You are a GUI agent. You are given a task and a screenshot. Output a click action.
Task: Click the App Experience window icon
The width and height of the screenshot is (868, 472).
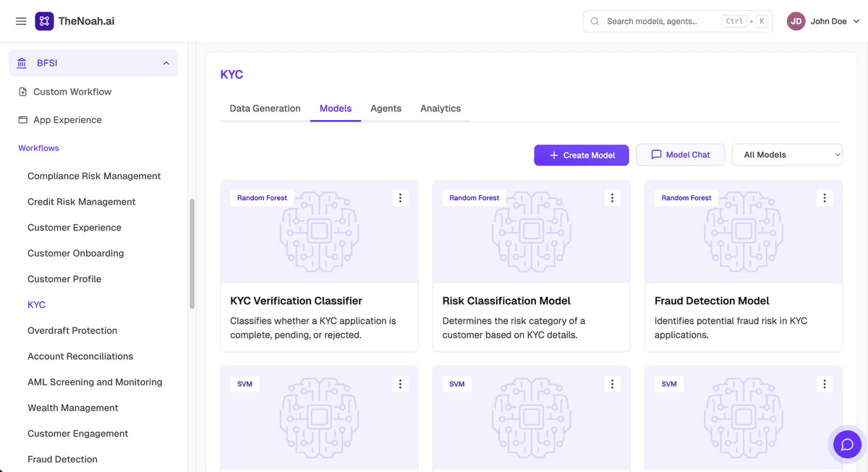[23, 120]
